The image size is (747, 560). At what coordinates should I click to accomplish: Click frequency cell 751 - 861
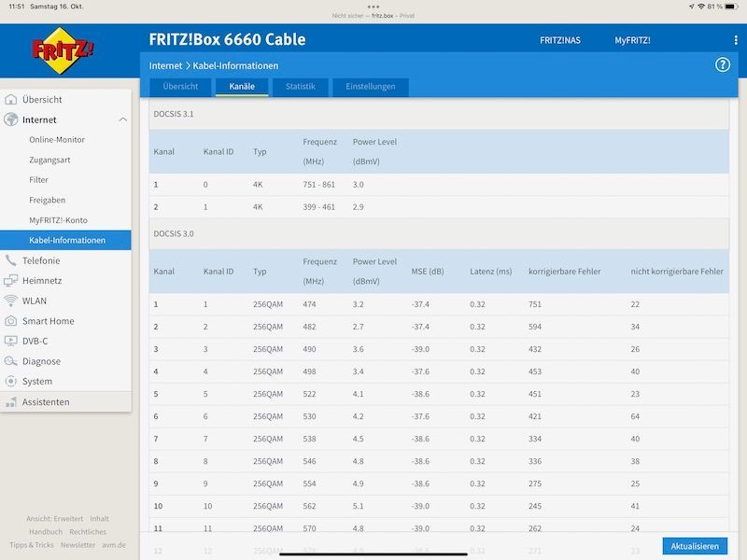318,185
